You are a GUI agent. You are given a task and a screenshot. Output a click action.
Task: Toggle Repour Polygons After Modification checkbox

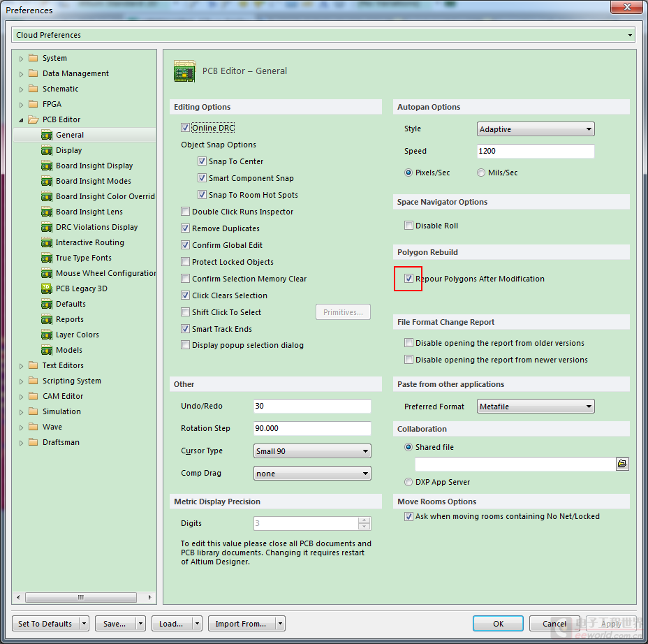click(408, 279)
